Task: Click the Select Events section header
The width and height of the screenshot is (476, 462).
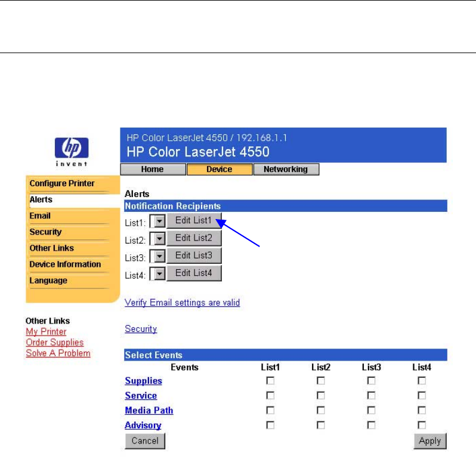Action: tap(286, 355)
